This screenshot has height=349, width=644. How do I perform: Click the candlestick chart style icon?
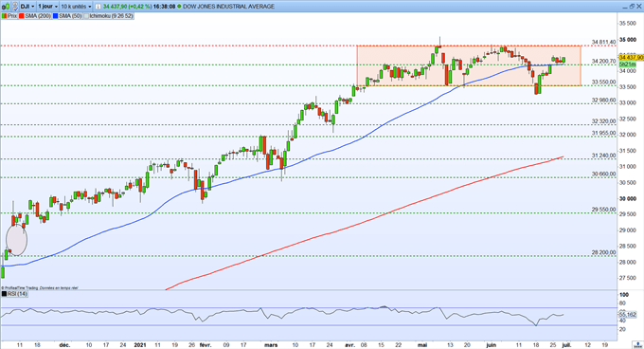click(6, 7)
